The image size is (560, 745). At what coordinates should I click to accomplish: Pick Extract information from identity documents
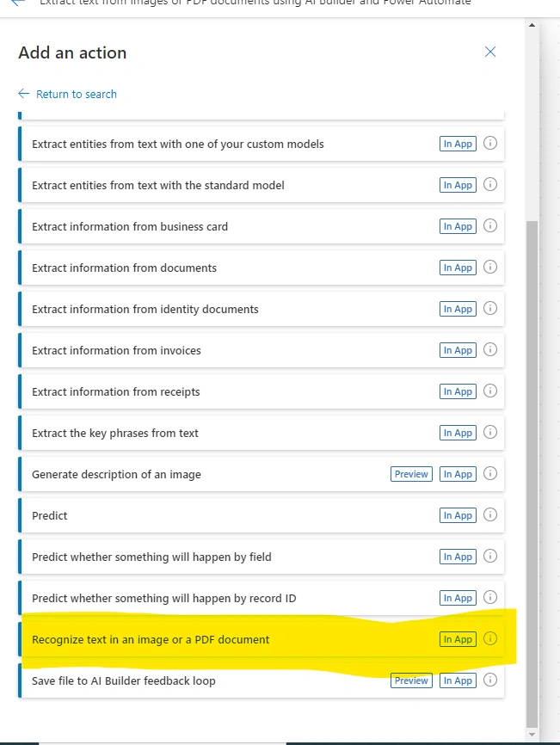(262, 309)
